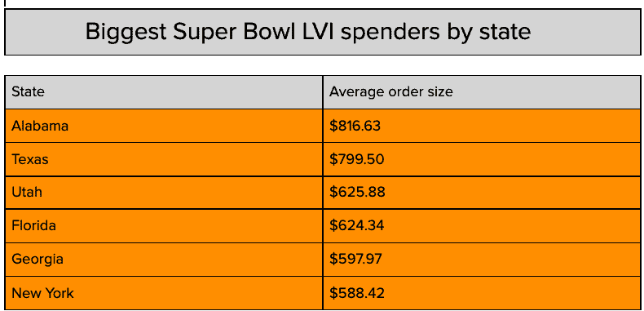The height and width of the screenshot is (311, 644).
Task: Click the Alabama cell
Action: tap(164, 126)
